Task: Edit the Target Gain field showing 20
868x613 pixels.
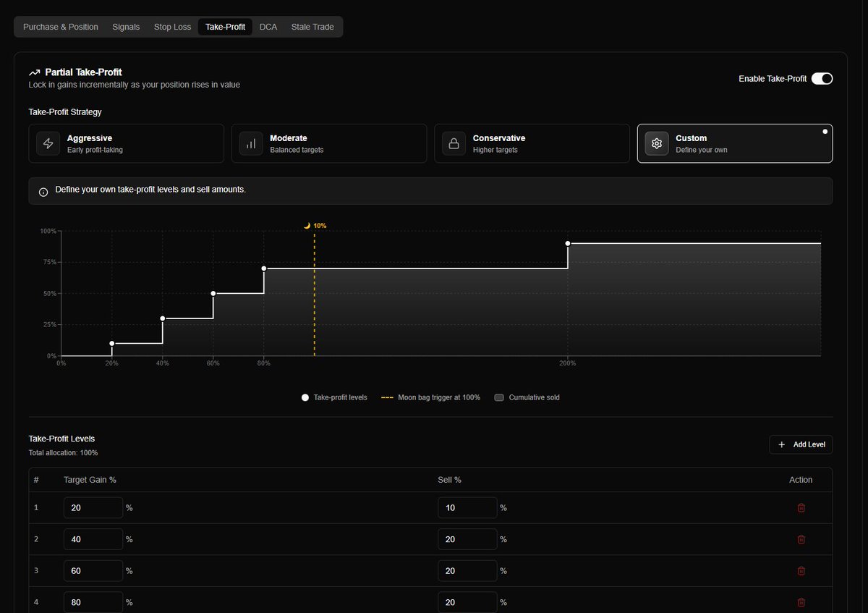Action: 93,508
